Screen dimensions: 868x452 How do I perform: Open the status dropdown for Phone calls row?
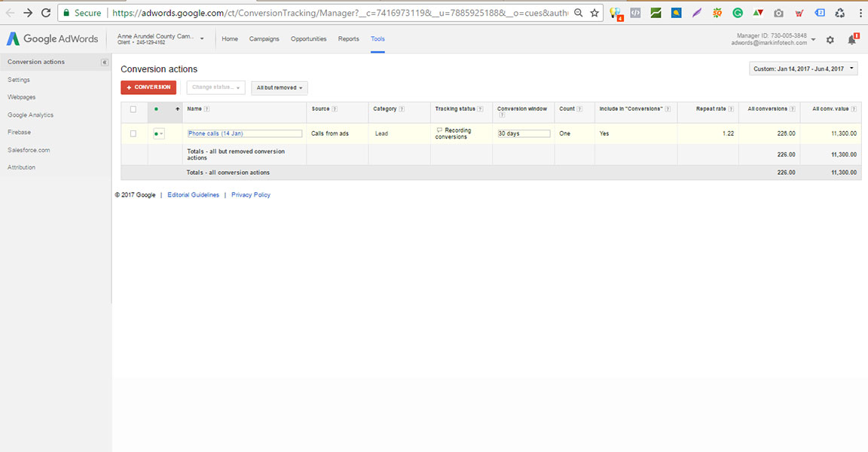coord(158,134)
